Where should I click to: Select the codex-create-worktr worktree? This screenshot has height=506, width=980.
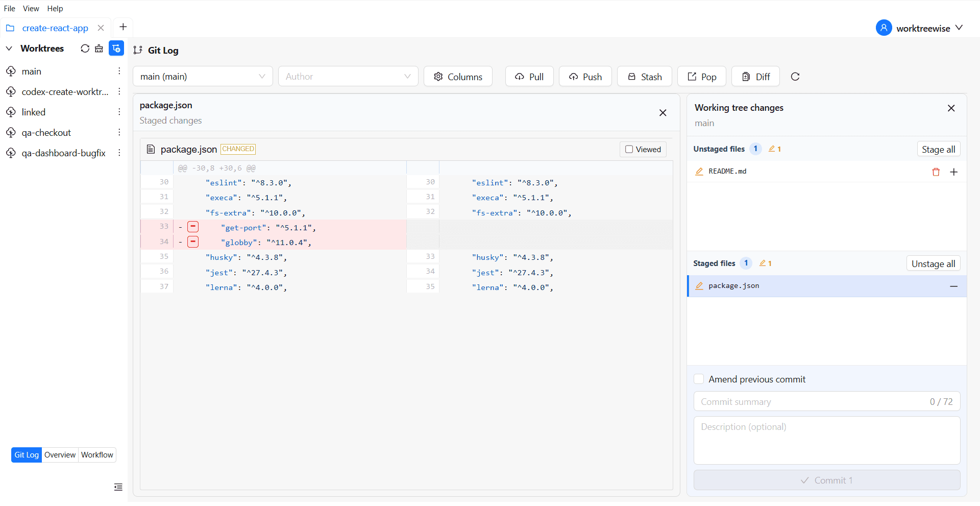(65, 92)
